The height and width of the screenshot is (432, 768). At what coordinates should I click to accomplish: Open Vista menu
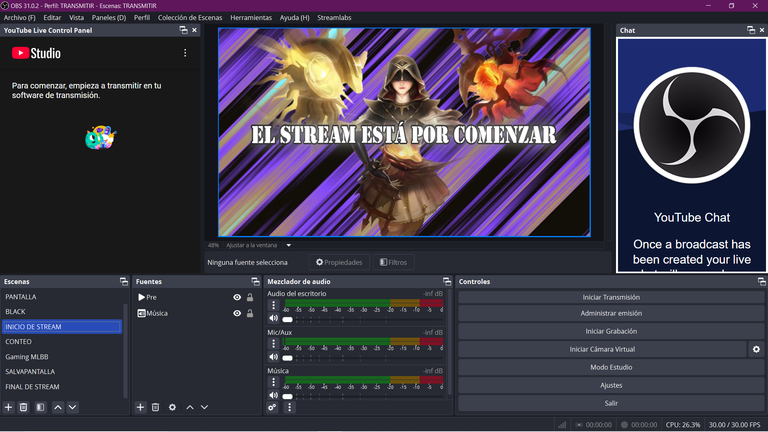[76, 18]
